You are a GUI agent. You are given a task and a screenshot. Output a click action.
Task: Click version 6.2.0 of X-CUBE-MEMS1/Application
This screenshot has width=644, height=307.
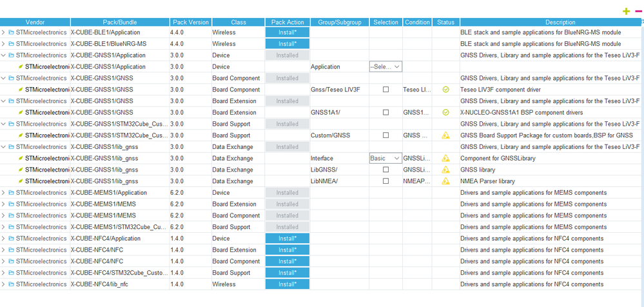[177, 193]
